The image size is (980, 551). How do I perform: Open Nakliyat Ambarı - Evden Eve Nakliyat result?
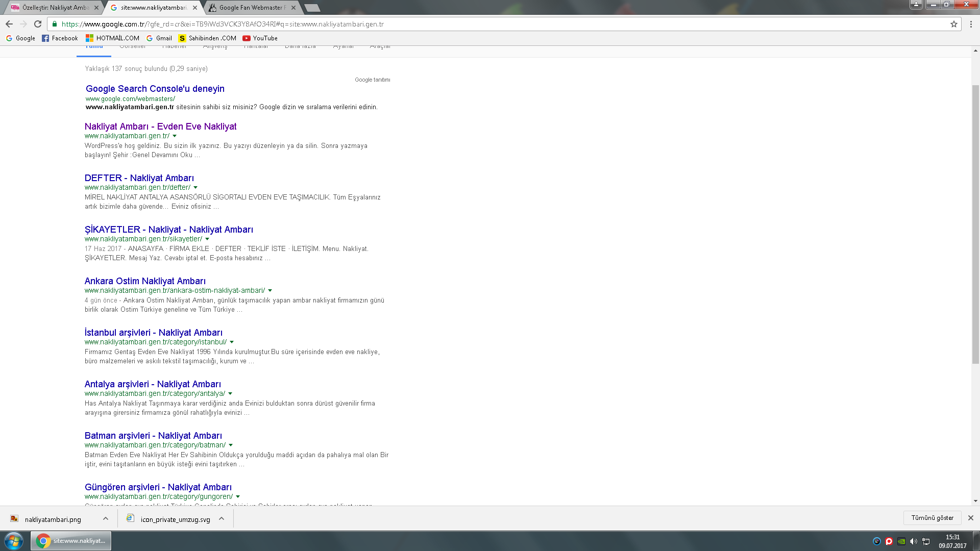point(161,127)
